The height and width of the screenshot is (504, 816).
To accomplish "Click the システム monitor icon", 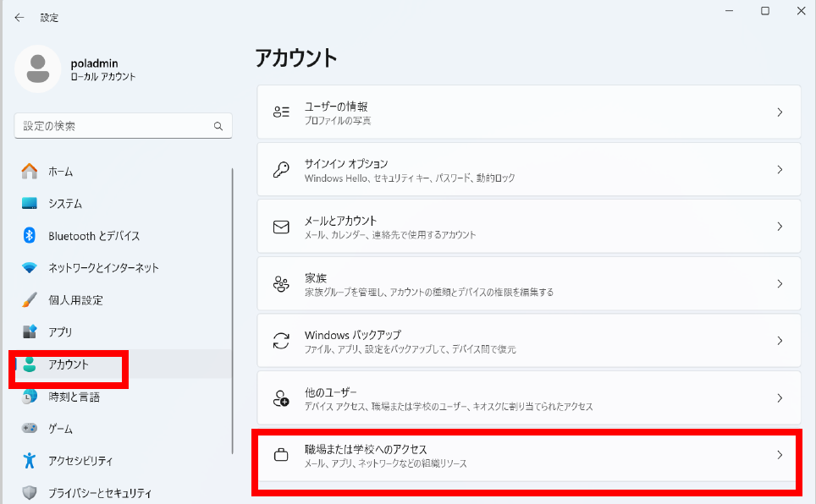I will (30, 203).
